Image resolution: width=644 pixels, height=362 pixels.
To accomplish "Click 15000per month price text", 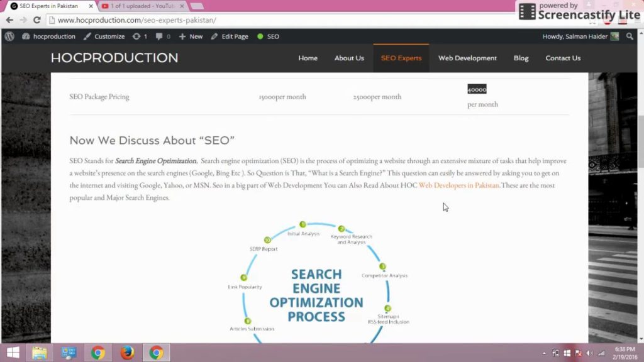I will 282,97.
